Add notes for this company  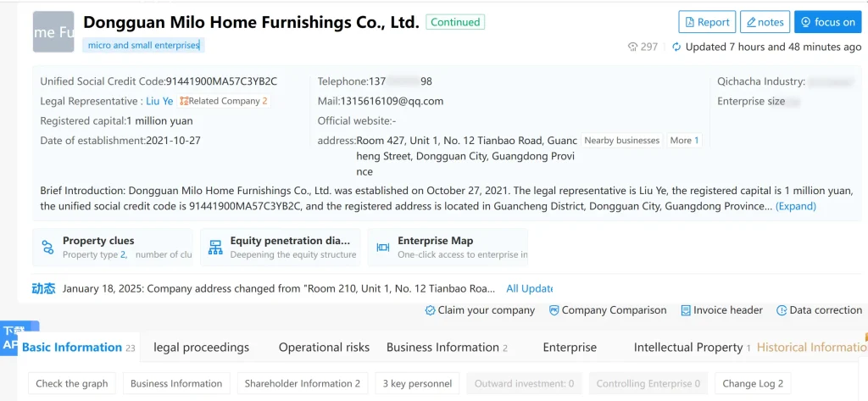coord(765,22)
